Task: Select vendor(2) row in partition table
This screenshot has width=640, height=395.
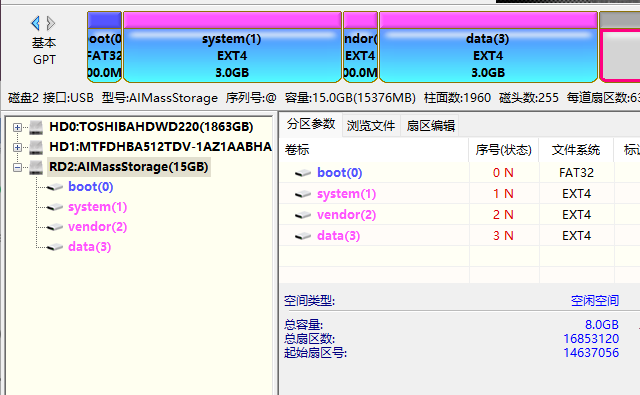Action: [x=460, y=215]
